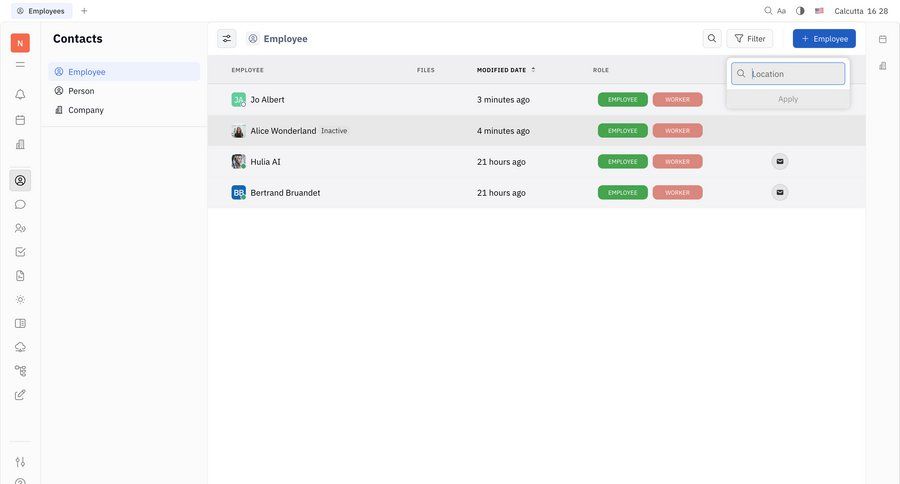Open the Filter dropdown
The image size is (900, 484).
(x=750, y=38)
